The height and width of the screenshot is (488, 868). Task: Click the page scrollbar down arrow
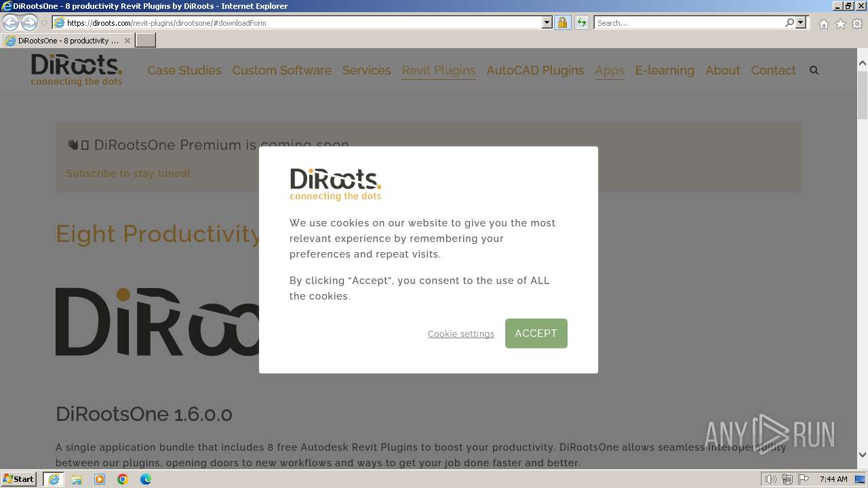[x=863, y=455]
